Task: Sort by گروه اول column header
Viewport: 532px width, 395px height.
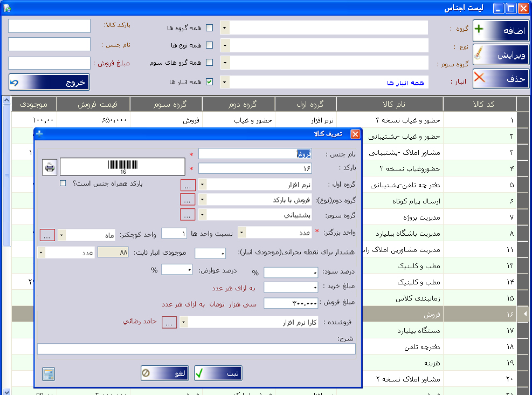Action: [306, 104]
